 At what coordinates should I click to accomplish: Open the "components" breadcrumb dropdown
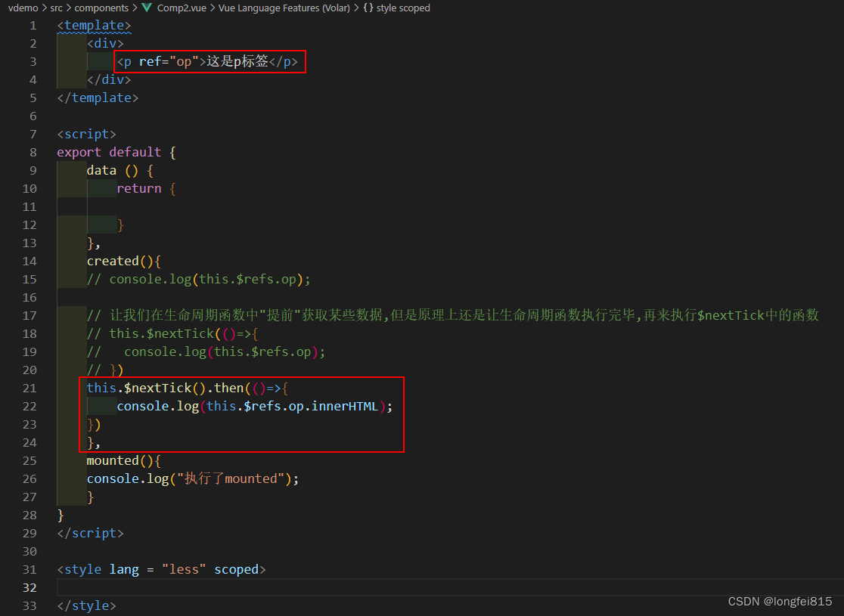(x=101, y=8)
